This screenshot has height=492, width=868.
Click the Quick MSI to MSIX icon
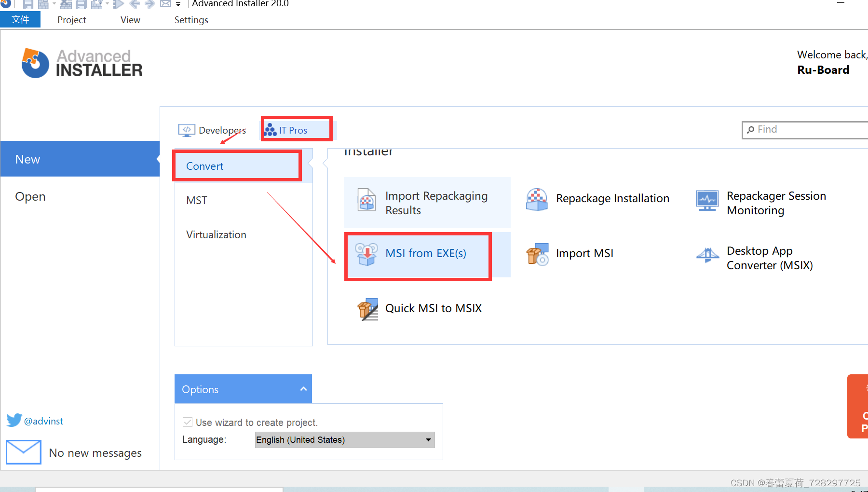(x=367, y=309)
